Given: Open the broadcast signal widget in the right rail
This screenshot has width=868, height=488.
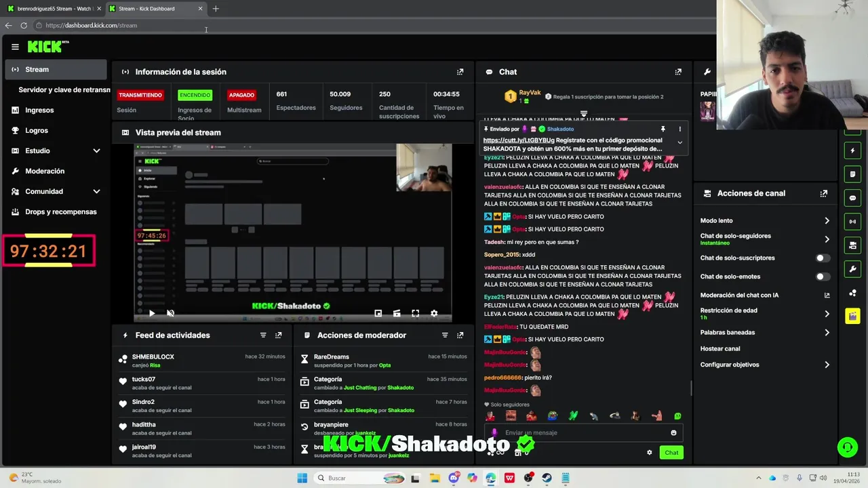Looking at the screenshot, I should (x=852, y=222).
